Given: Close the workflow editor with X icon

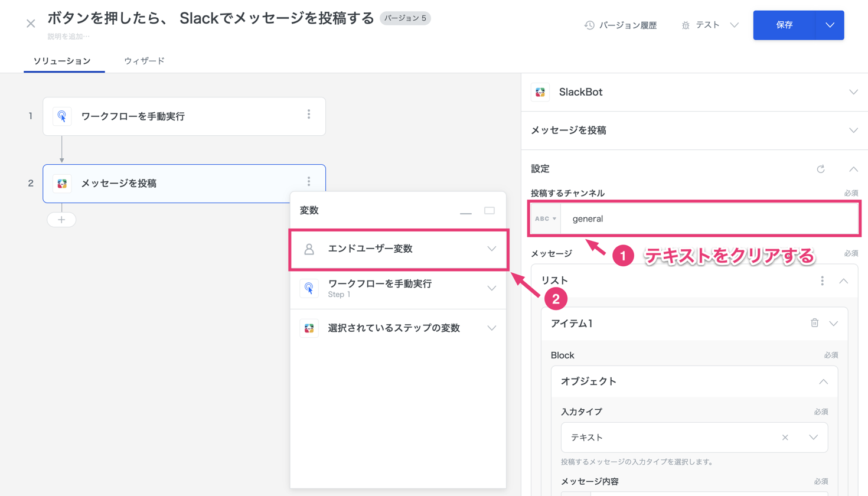Looking at the screenshot, I should tap(31, 24).
